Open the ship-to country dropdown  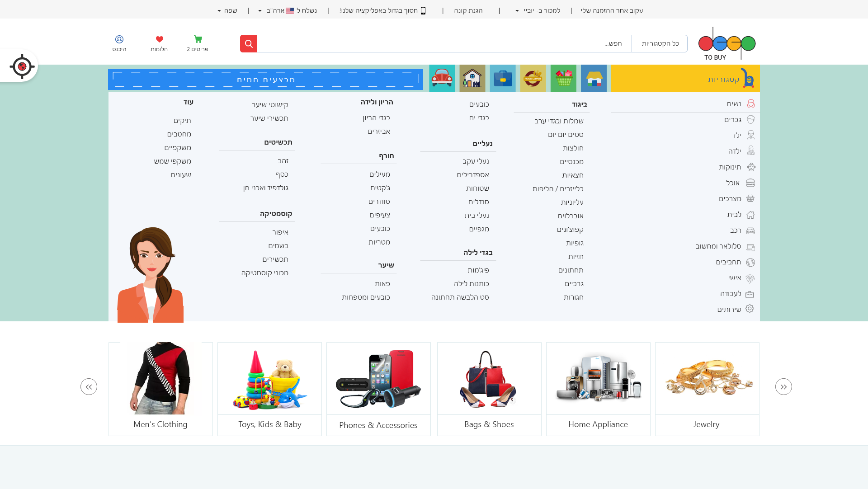point(288,10)
